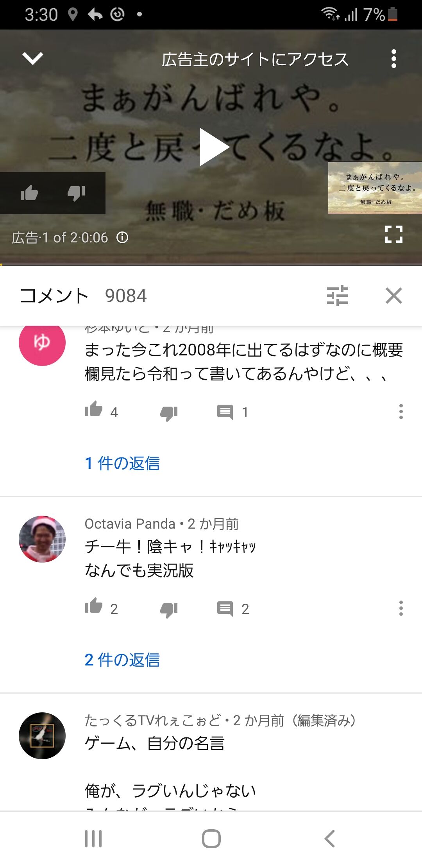Screen dimensions: 422x868
Task: Open Octavia Panda's profile avatar
Action: click(x=42, y=539)
